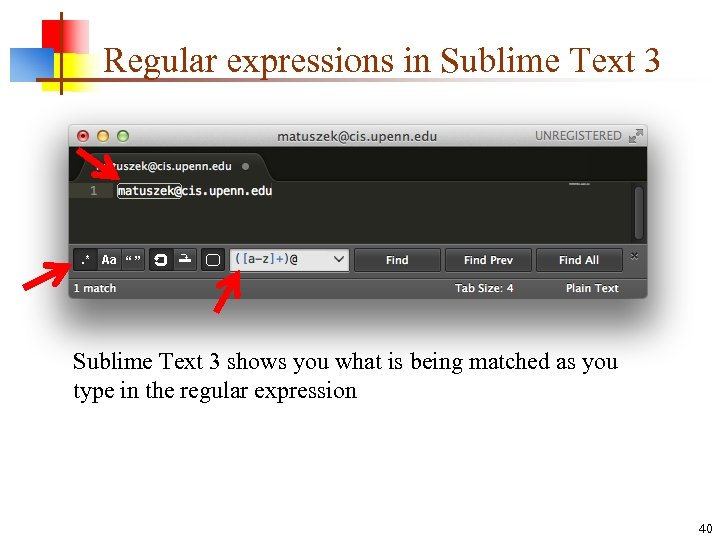Click the yellow minimize window button
The width and height of the screenshot is (720, 540).
[x=103, y=136]
